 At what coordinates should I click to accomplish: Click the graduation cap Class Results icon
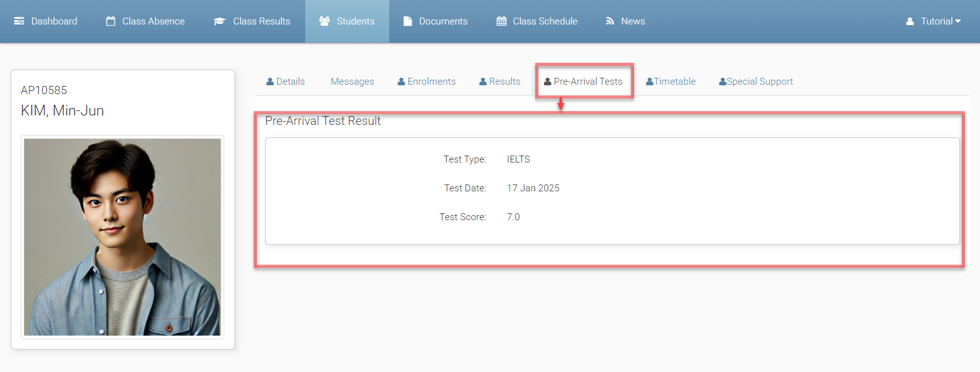(x=219, y=21)
